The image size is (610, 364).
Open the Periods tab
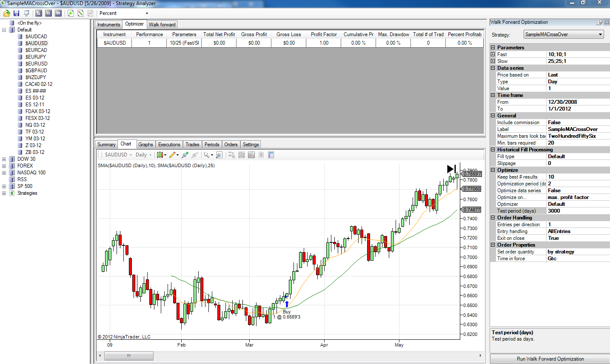pyautogui.click(x=212, y=145)
